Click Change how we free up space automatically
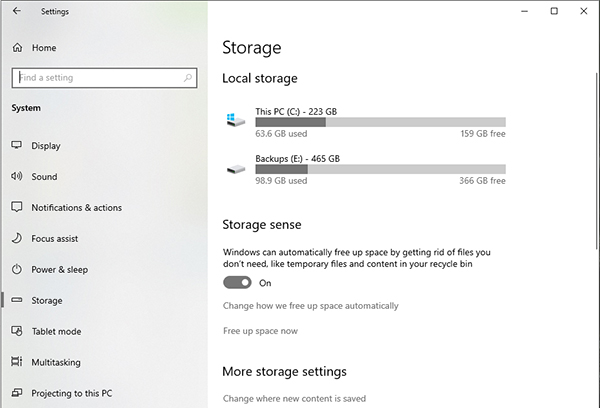600x408 pixels. point(311,306)
